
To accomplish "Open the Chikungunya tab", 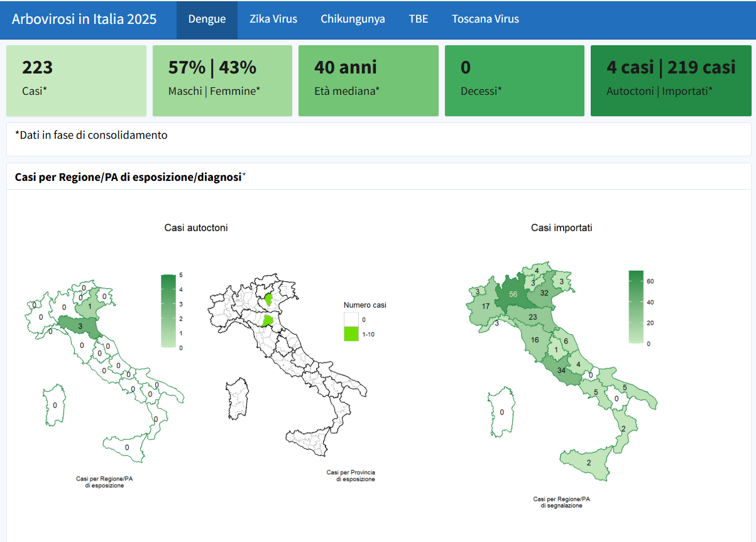I will click(x=353, y=19).
